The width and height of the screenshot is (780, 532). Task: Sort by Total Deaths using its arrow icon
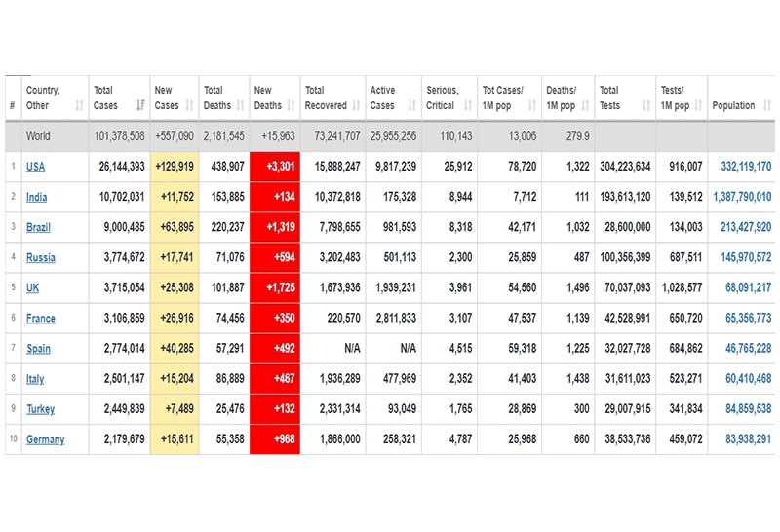tap(241, 105)
